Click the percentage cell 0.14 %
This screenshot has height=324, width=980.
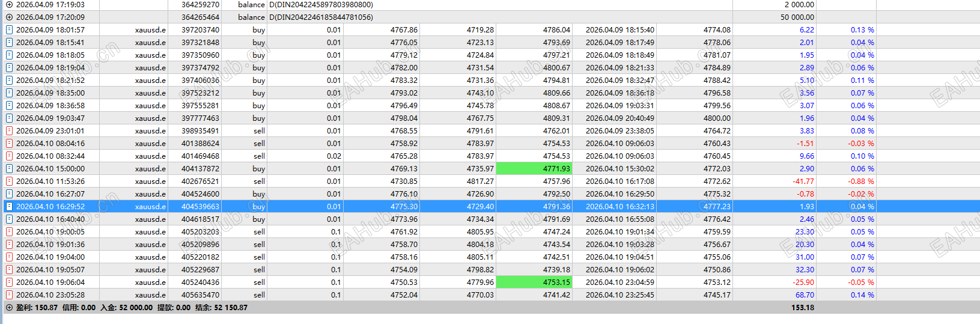[x=862, y=295]
